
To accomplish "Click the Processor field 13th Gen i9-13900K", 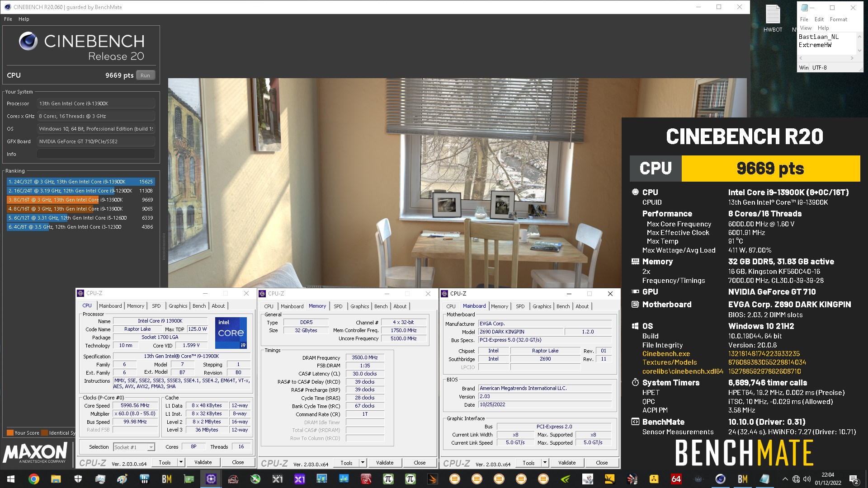I will coord(96,103).
